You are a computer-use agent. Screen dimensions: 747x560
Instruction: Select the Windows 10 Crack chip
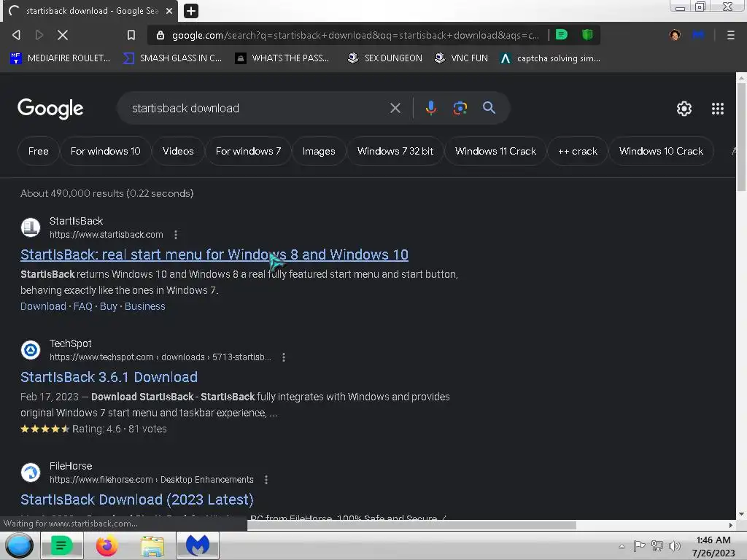[x=661, y=151]
